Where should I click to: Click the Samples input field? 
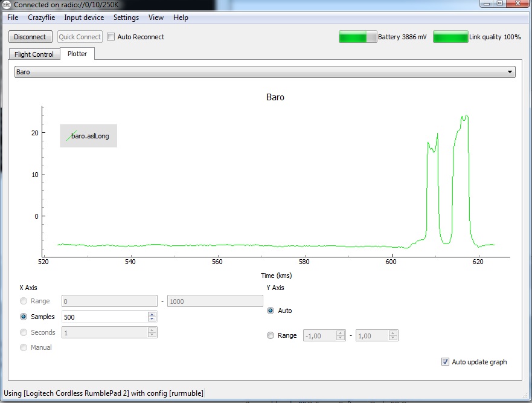point(104,317)
